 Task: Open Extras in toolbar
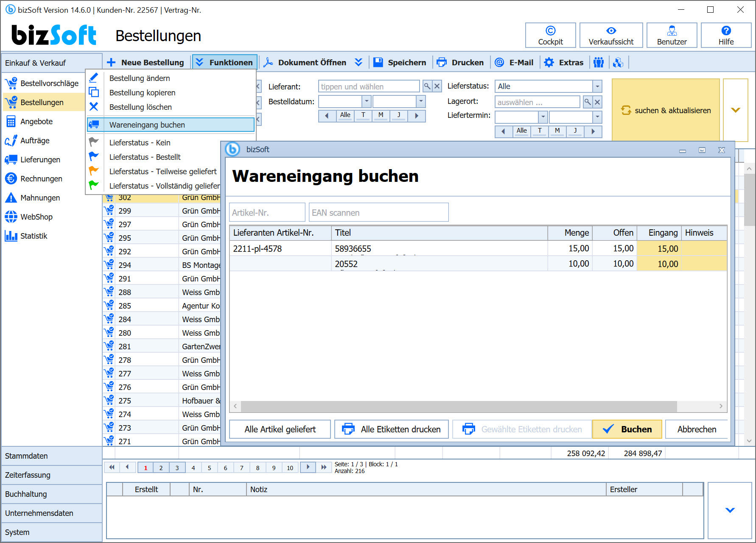564,62
